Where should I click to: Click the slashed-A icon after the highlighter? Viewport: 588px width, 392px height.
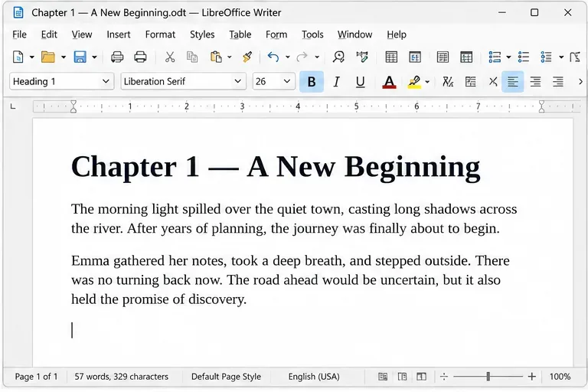448,81
